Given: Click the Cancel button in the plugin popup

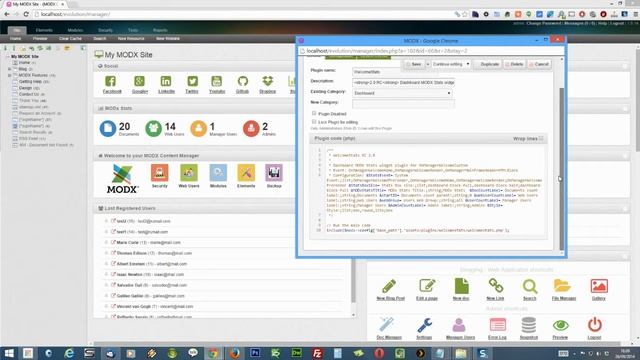Looking at the screenshot, I should tap(539, 64).
